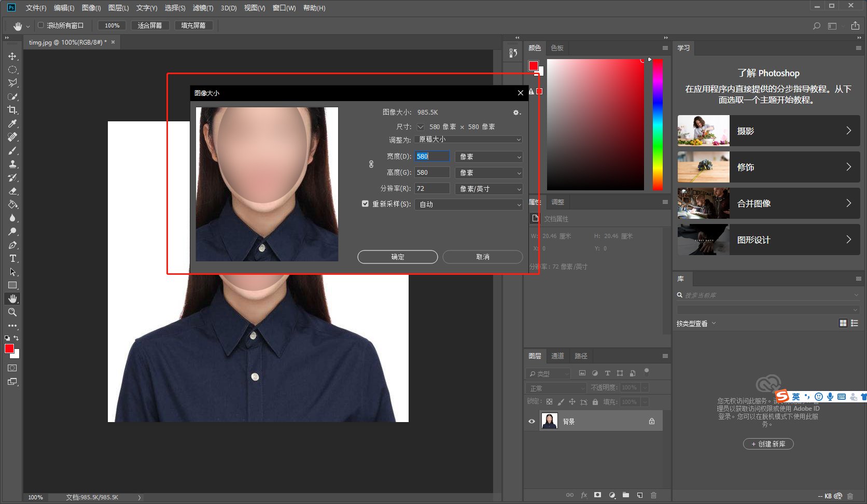This screenshot has height=504, width=867.
Task: Open the 滤镜 (Filter) menu
Action: click(202, 8)
